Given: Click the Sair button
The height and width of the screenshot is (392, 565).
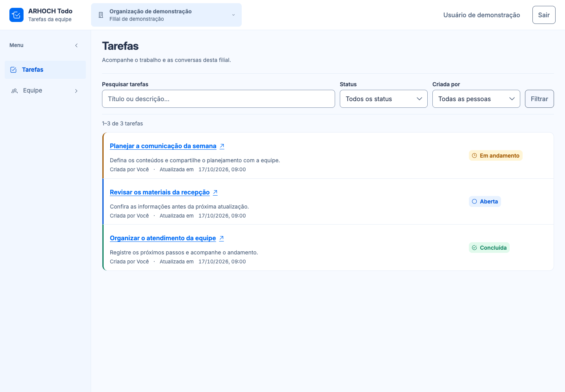Looking at the screenshot, I should click(x=544, y=15).
